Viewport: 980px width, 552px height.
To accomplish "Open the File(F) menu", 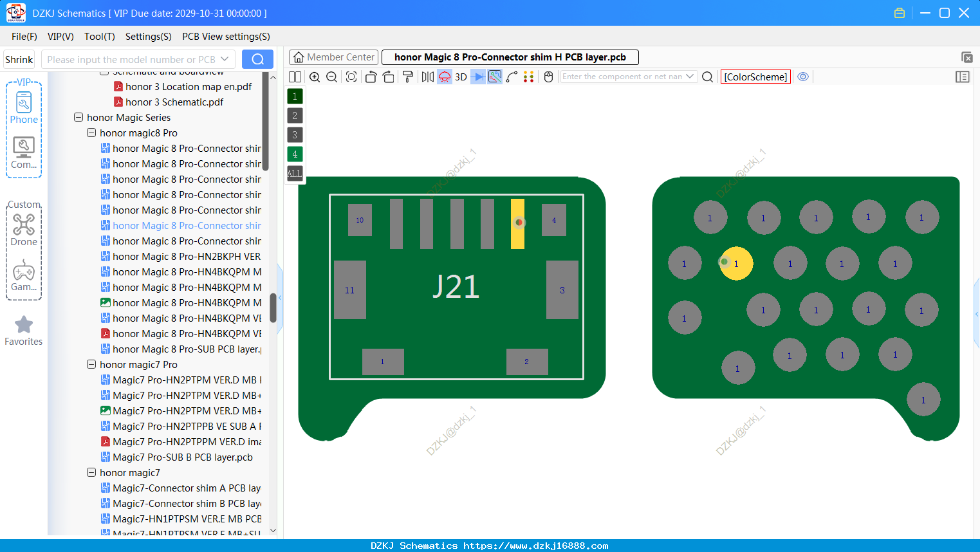I will point(24,37).
